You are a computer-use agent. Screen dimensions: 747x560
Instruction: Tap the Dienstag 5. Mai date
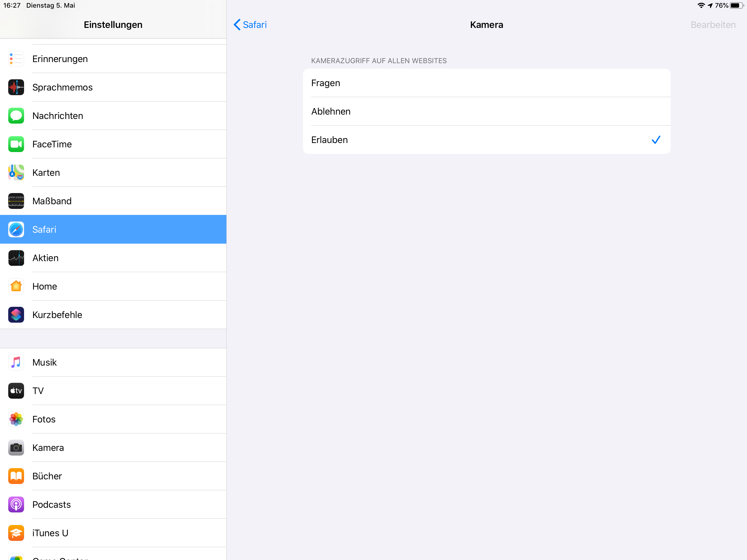51,5
